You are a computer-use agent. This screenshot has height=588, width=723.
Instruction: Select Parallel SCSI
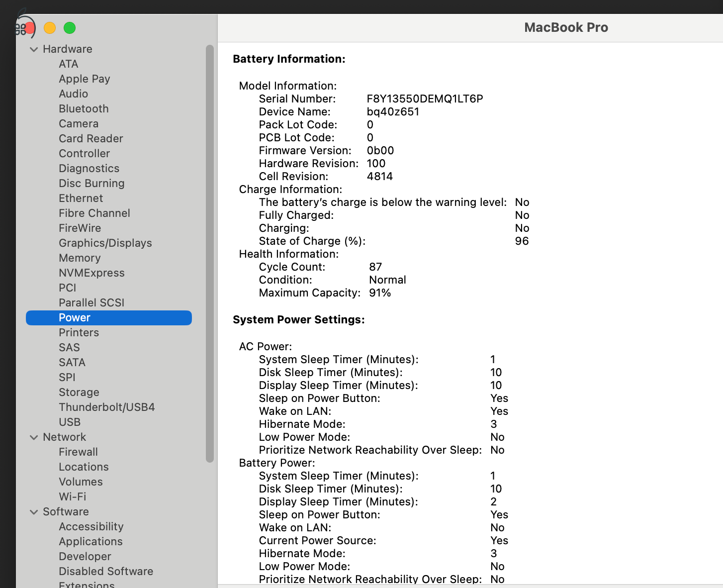[x=91, y=303]
